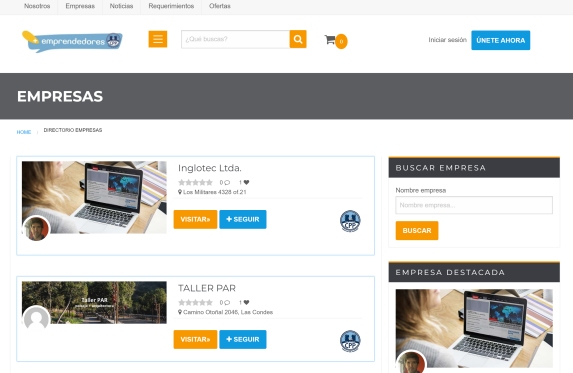Click the Emprendedores CPP logo

click(x=72, y=41)
